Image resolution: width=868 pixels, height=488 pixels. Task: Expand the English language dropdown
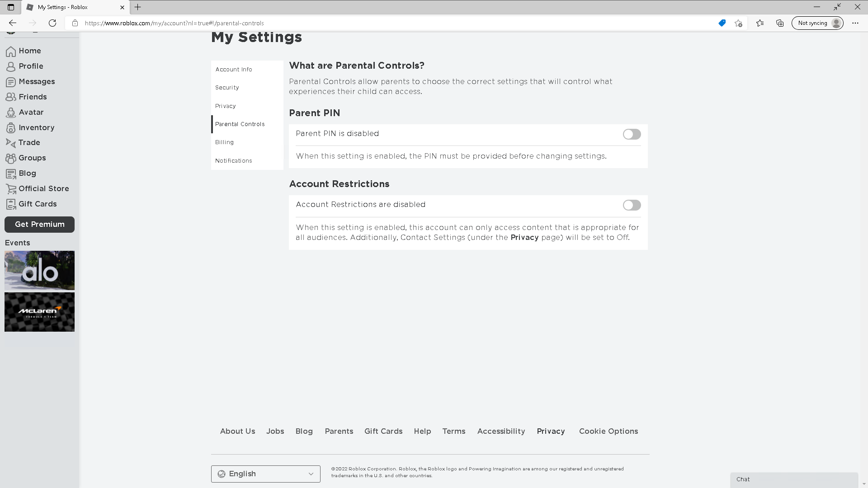click(266, 474)
